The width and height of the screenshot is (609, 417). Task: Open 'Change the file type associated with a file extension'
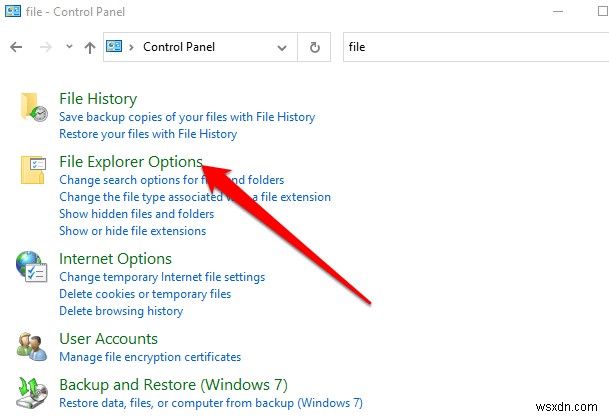click(195, 197)
